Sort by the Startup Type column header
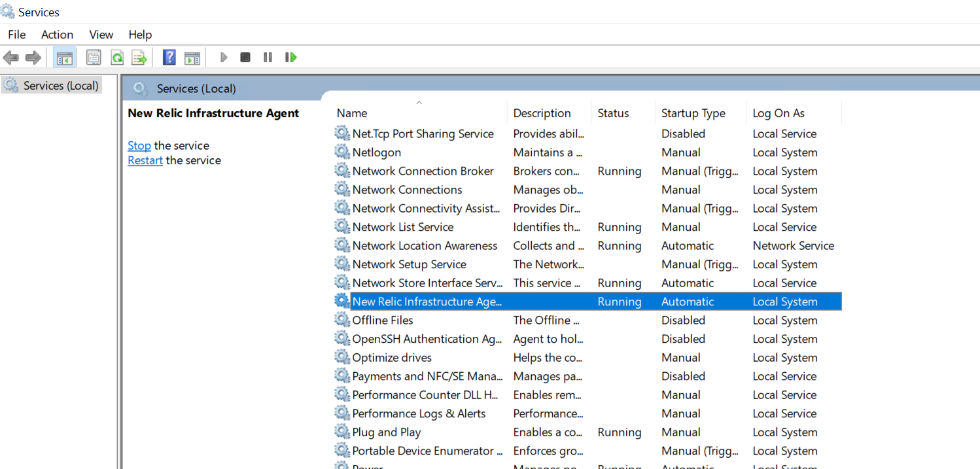This screenshot has width=980, height=469. [x=693, y=113]
